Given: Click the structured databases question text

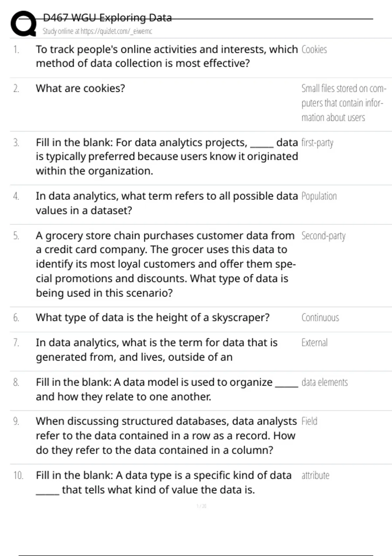Looking at the screenshot, I should click(166, 436).
